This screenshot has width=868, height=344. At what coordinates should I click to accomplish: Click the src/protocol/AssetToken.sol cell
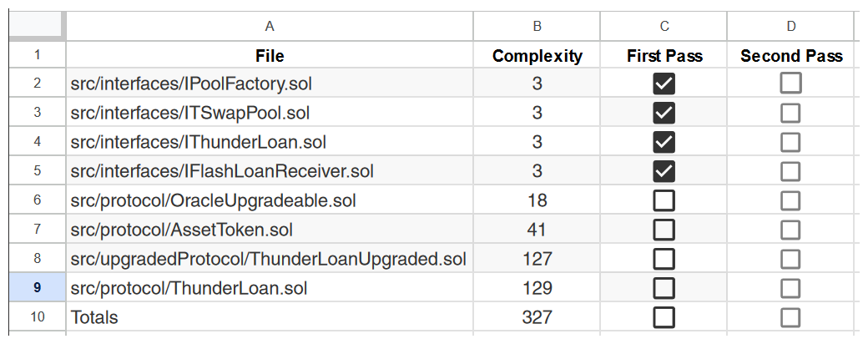click(270, 230)
